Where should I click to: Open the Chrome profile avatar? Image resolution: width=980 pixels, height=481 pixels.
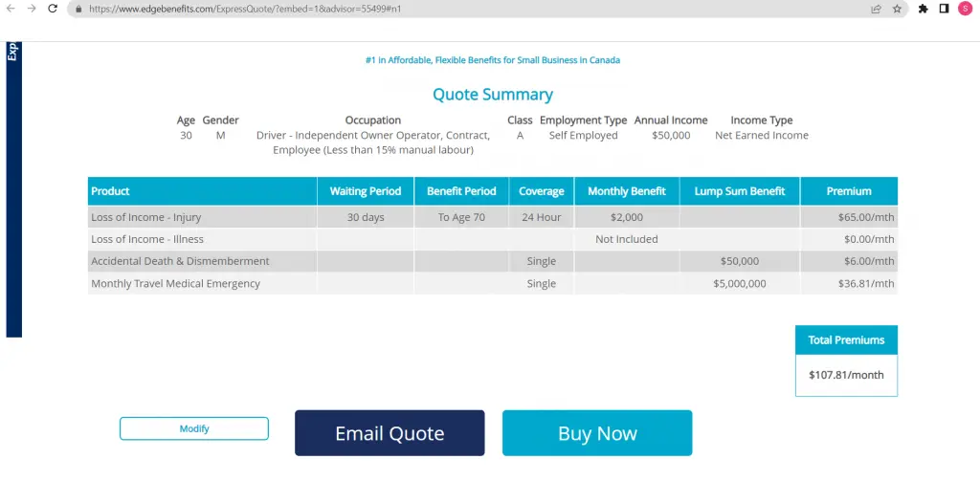point(965,9)
